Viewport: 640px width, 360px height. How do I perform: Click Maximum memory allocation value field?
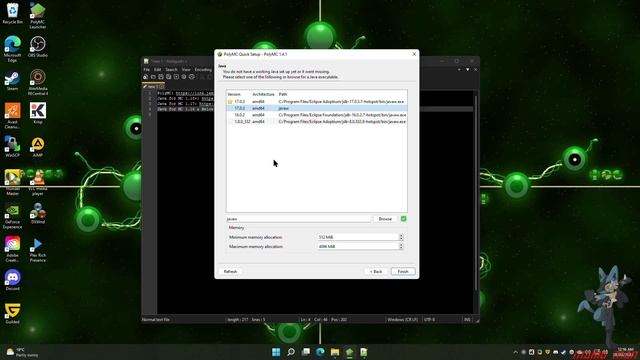click(358, 247)
